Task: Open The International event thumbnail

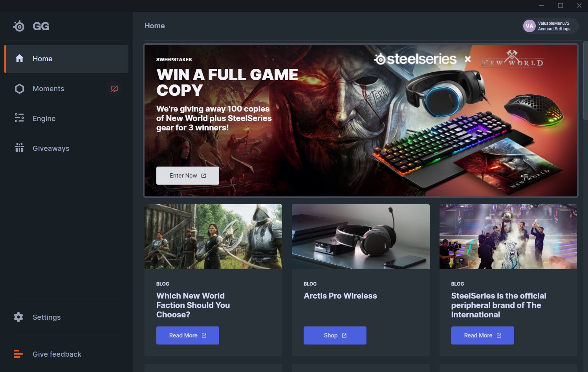Action: (x=508, y=236)
